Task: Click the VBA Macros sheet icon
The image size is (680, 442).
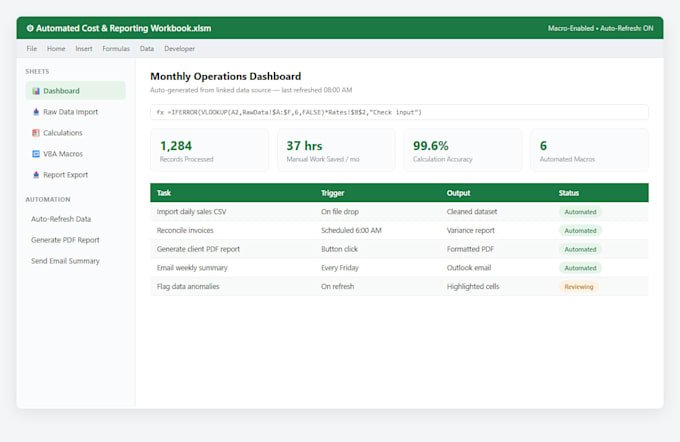Action: pos(36,154)
